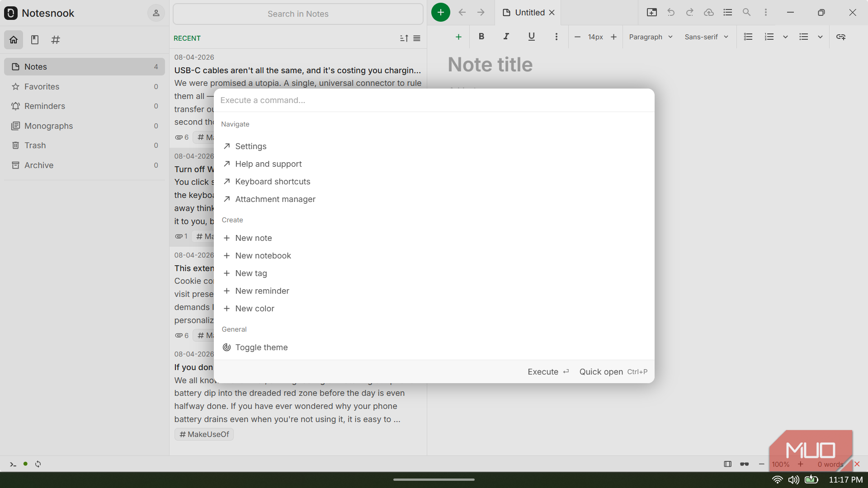The image size is (868, 488).
Task: Expand bullet list style chevron
Action: pyautogui.click(x=820, y=37)
